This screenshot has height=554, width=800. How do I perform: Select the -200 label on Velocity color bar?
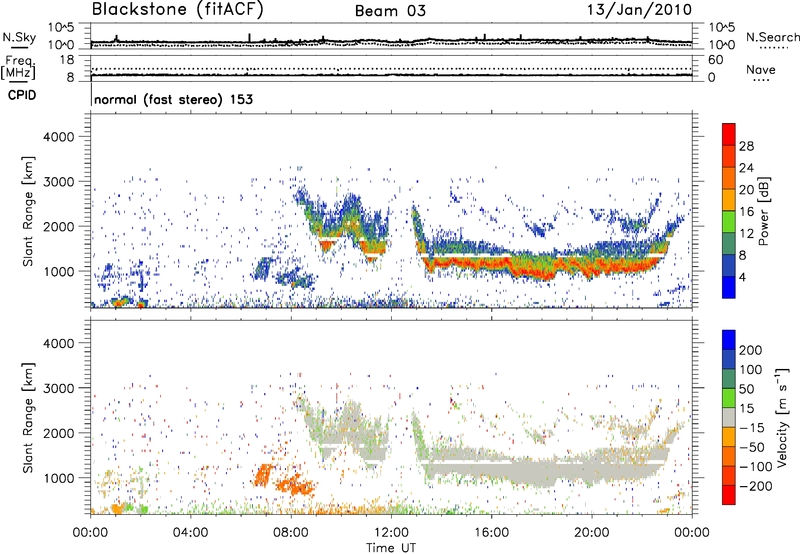pos(756,486)
